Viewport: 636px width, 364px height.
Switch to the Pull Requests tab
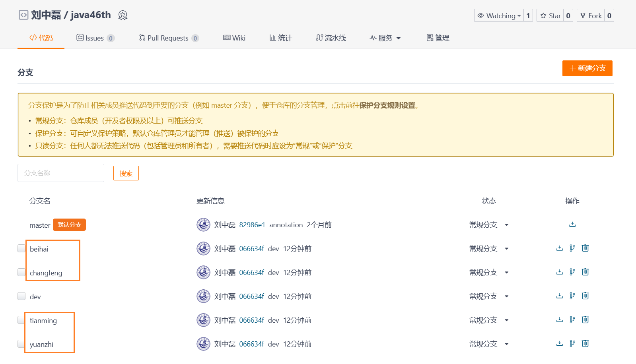[x=169, y=38]
